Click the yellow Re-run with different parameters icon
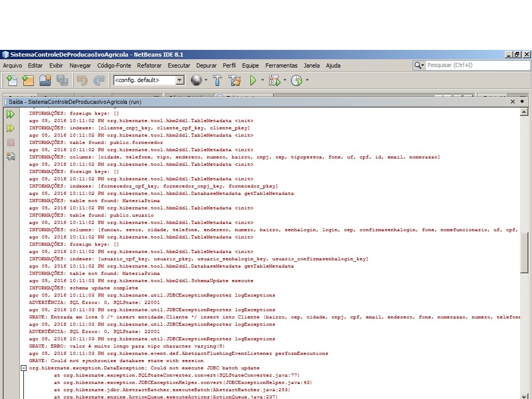Image resolution: width=532 pixels, height=399 pixels. tap(10, 128)
